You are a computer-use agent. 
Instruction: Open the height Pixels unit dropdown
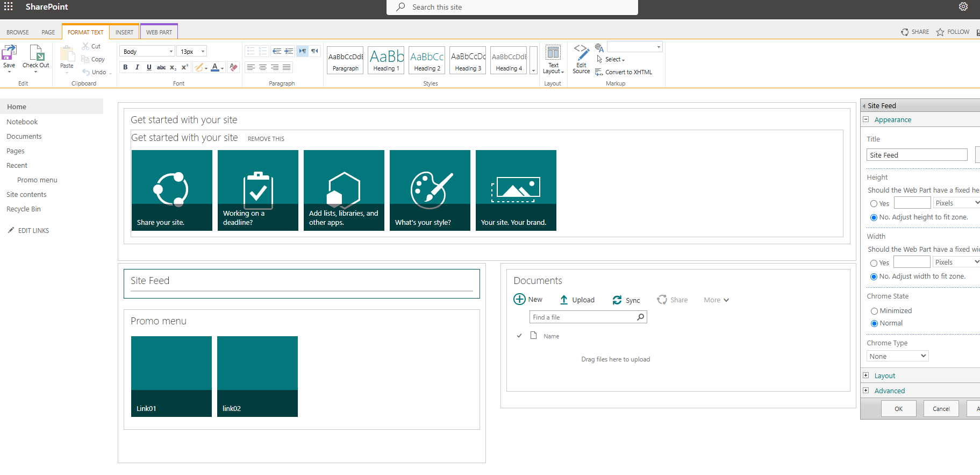(956, 203)
